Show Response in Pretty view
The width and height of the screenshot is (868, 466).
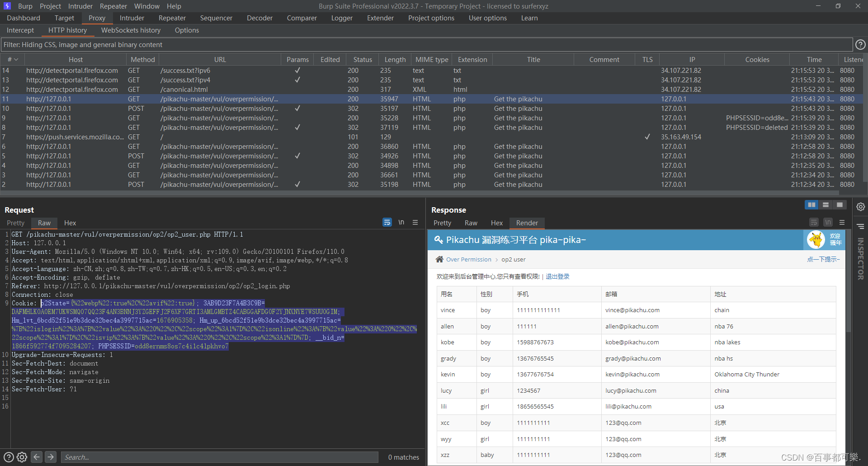pyautogui.click(x=442, y=223)
